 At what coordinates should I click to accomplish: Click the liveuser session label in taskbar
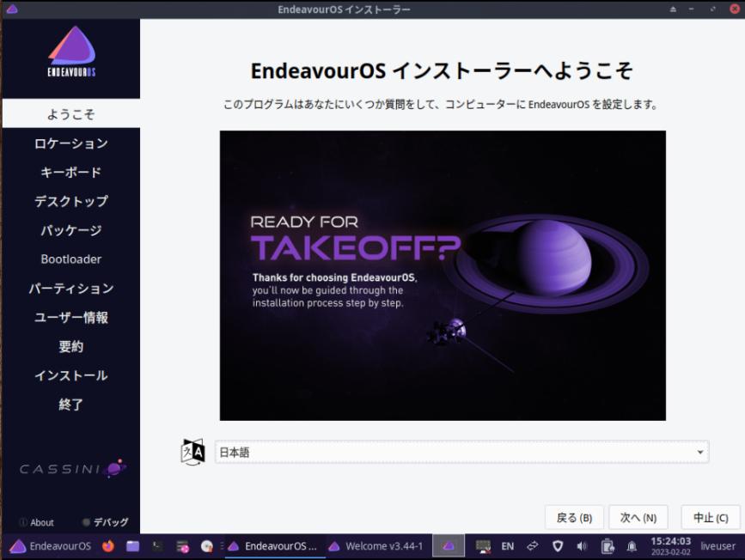718,546
